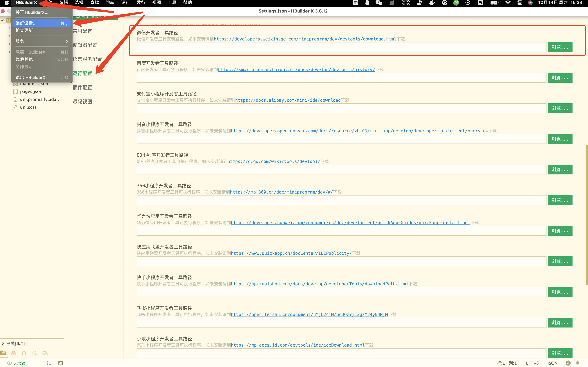Click the 华为快应用开发者工具路径 input field
This screenshot has height=367, width=588.
[x=341, y=231]
